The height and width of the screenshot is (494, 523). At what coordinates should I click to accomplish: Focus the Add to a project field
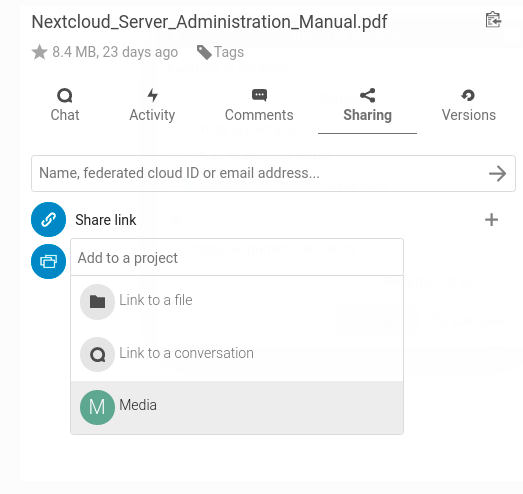click(x=237, y=257)
